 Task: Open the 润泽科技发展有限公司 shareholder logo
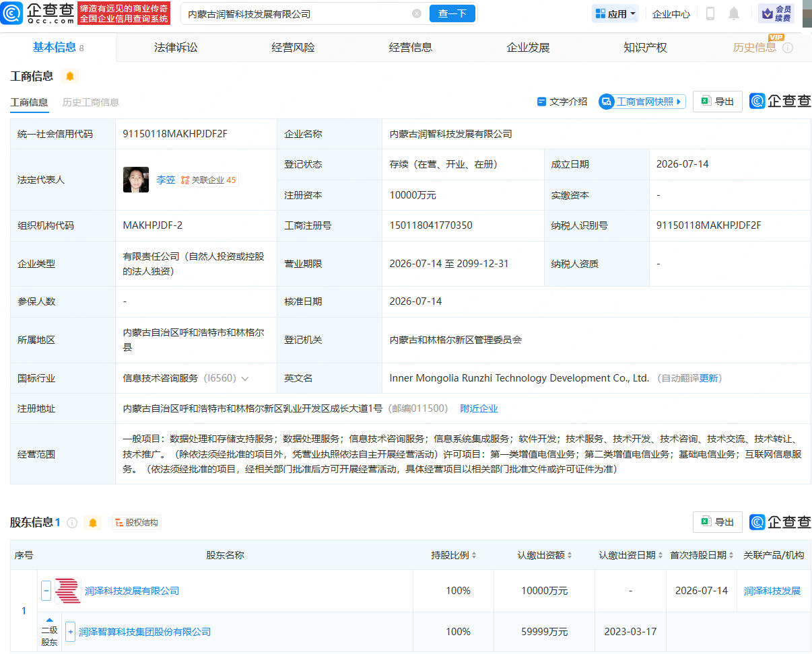coord(67,591)
